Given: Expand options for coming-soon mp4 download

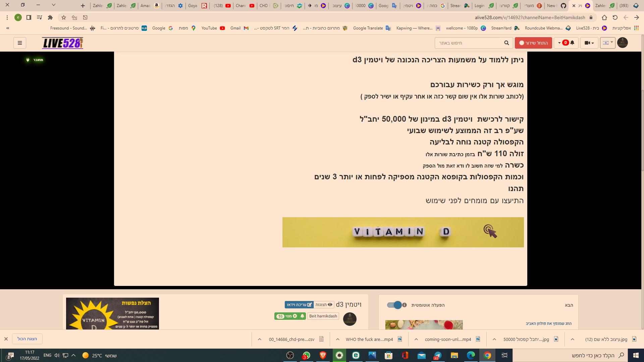Looking at the screenshot, I should [416, 339].
